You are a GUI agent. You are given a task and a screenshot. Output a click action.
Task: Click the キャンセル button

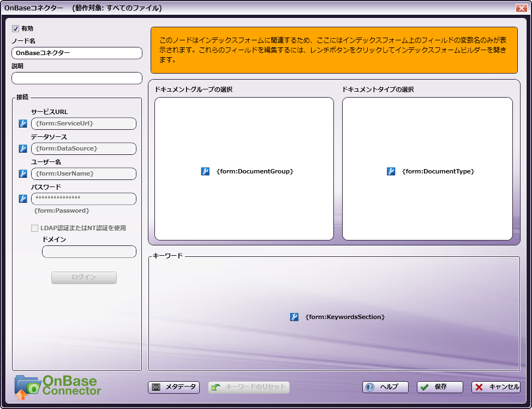[x=495, y=387]
